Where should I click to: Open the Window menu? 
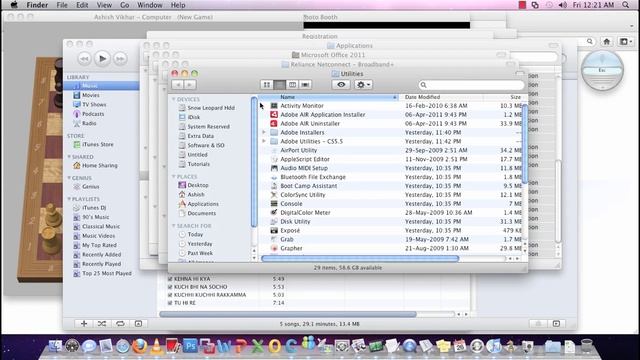[149, 5]
